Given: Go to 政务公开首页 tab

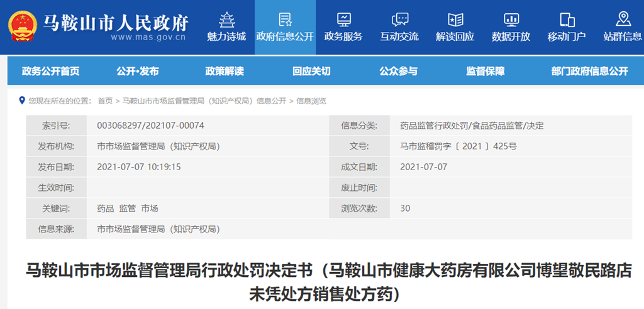Looking at the screenshot, I should (50, 72).
